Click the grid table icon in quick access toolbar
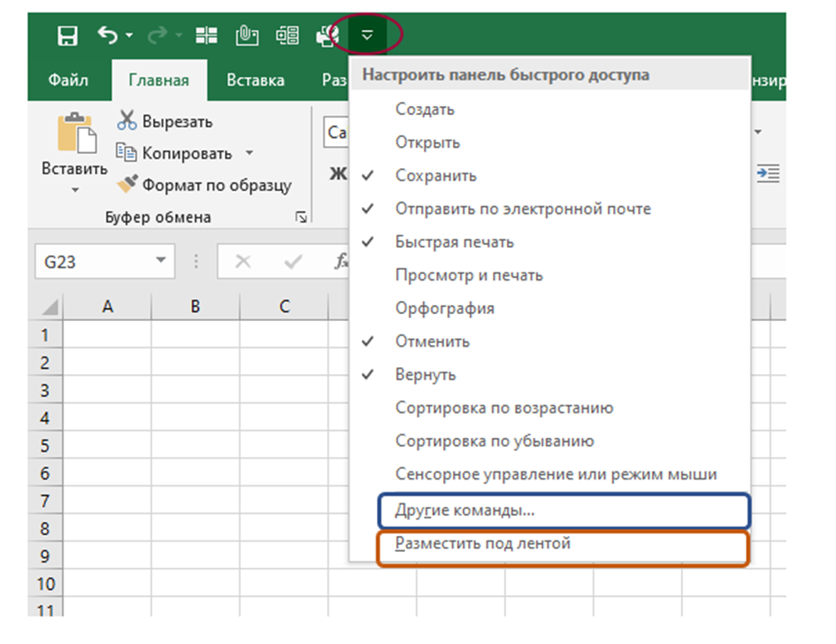Image resolution: width=836 pixels, height=644 pixels. (206, 35)
